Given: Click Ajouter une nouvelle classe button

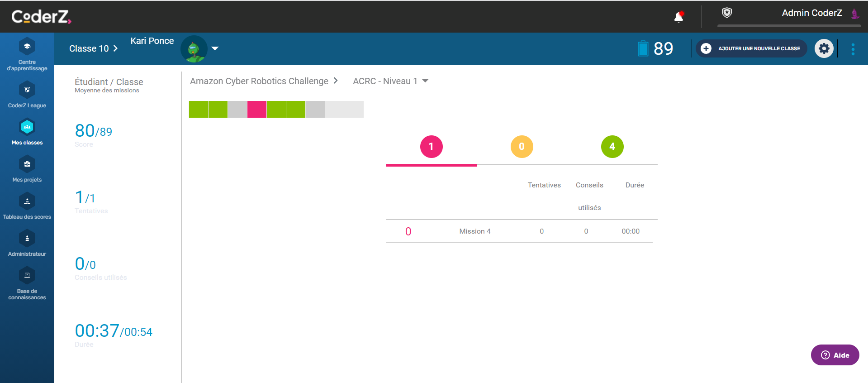Looking at the screenshot, I should tap(751, 48).
